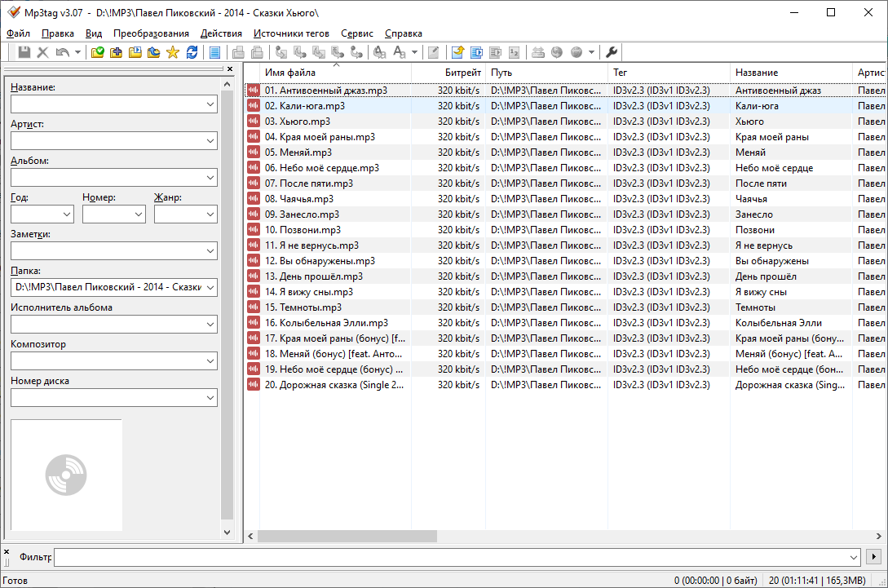Open the Вид menu

coord(94,33)
